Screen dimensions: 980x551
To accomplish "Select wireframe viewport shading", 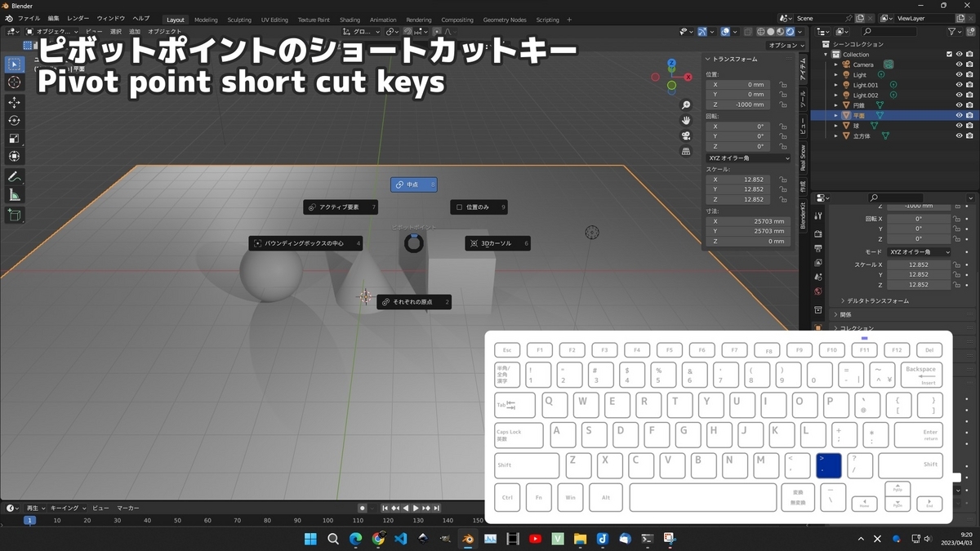I will click(x=760, y=32).
